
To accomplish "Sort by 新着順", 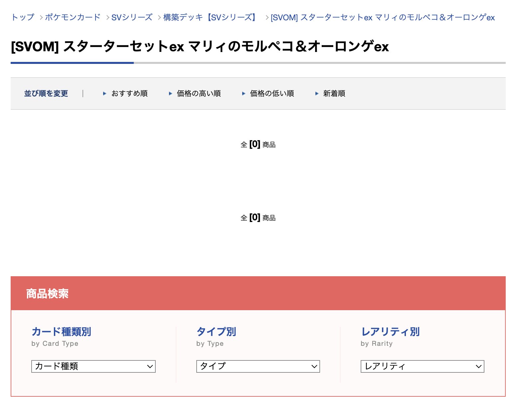I will click(x=334, y=94).
